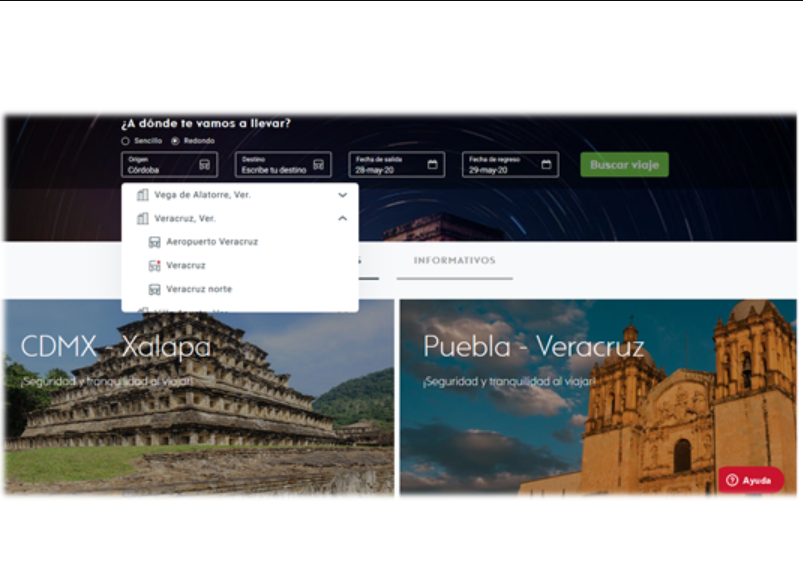Image resolution: width=803 pixels, height=575 pixels.
Task: Open the Fecha de regreso calendar icon
Action: [546, 164]
